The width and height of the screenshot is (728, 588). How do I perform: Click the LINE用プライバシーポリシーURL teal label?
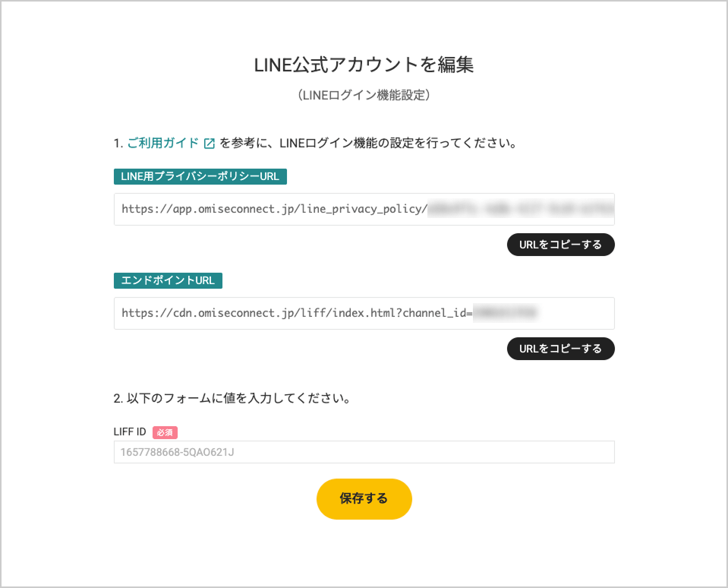pos(200,176)
